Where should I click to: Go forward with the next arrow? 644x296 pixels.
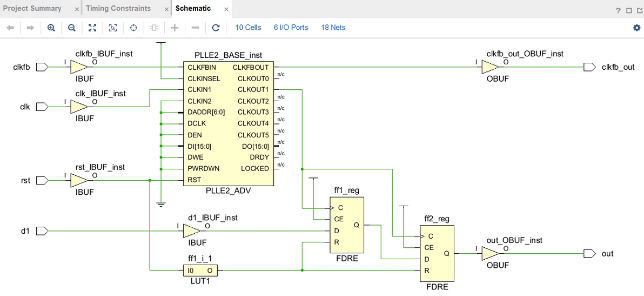point(30,28)
